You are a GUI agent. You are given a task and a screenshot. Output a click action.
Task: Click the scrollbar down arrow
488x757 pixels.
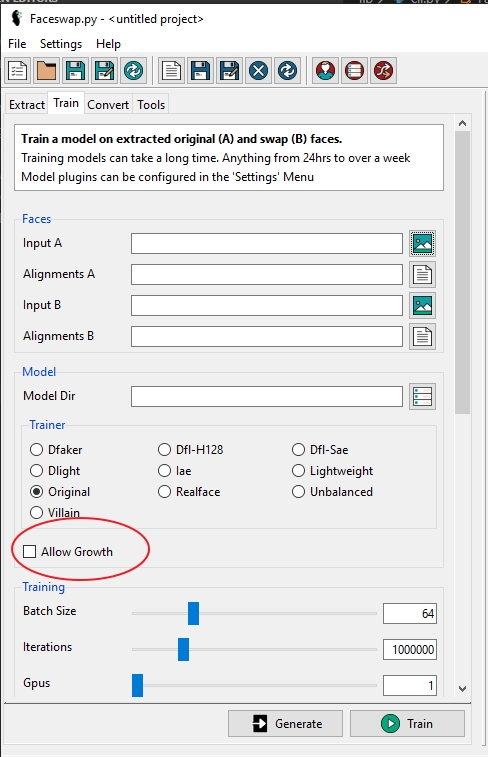click(x=462, y=688)
